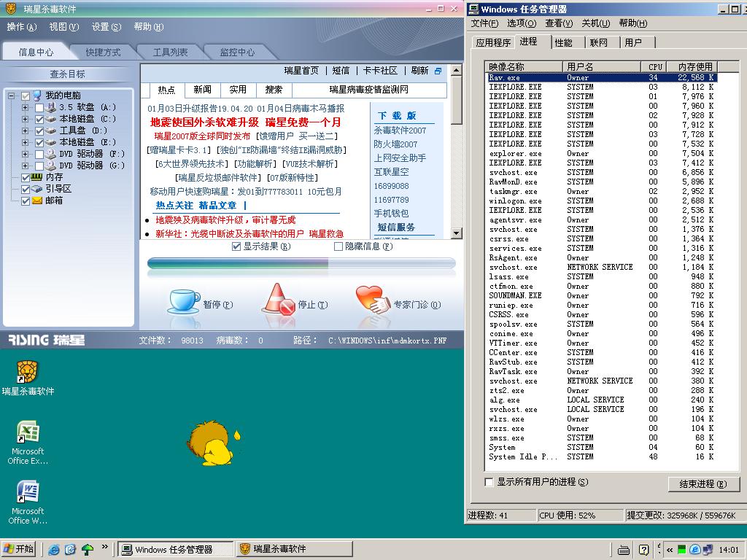Click the 我的电脑 computer icon

coord(37,96)
